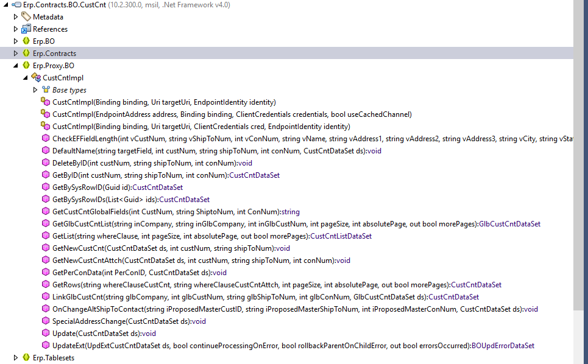Click the namespace icon next to Erp.BO

click(26, 41)
